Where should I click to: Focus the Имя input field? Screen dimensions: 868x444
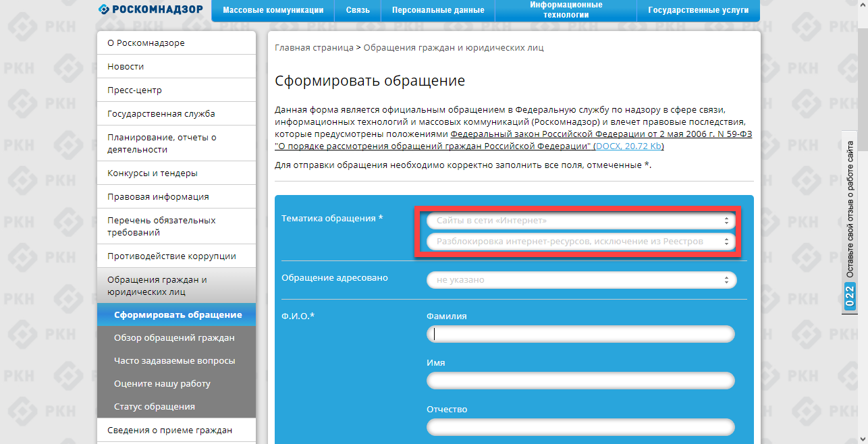[580, 381]
